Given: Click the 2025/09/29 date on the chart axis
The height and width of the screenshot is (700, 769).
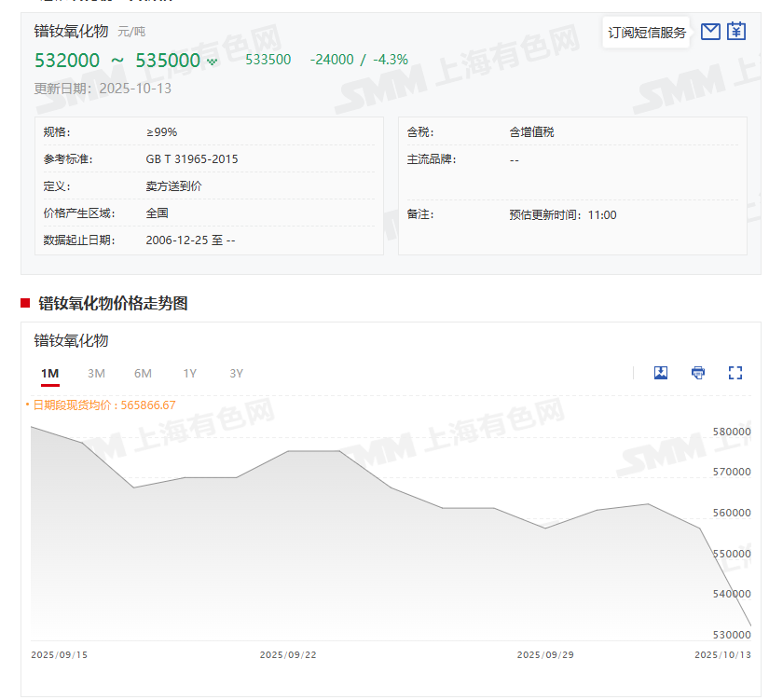Looking at the screenshot, I should (x=545, y=655).
